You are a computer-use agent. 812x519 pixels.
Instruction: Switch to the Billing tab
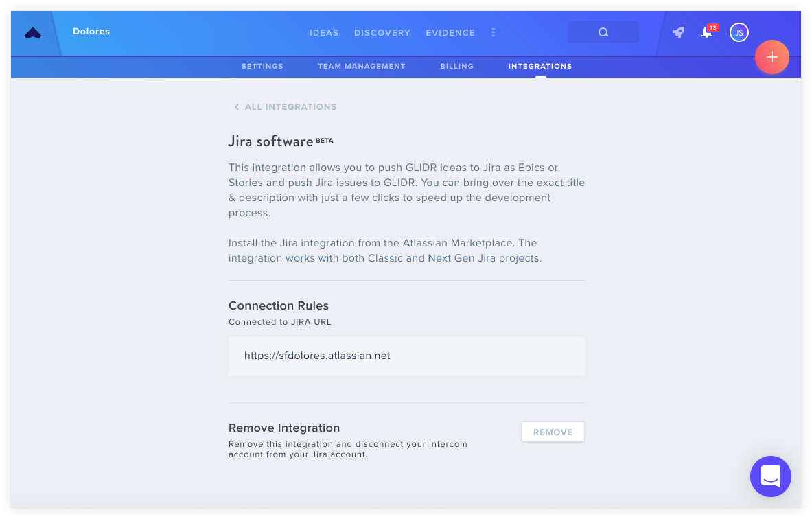(456, 67)
